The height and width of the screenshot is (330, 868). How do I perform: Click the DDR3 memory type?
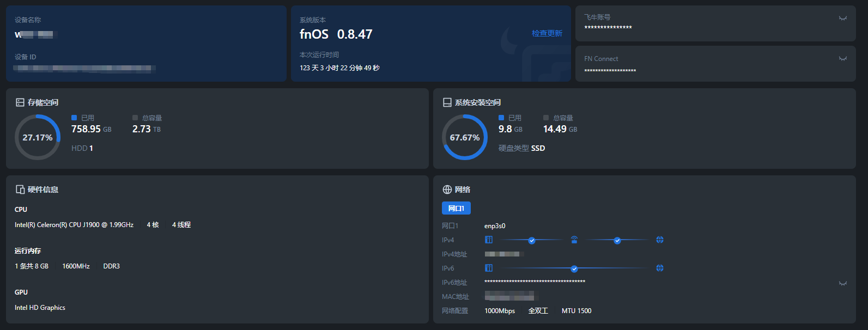click(112, 266)
